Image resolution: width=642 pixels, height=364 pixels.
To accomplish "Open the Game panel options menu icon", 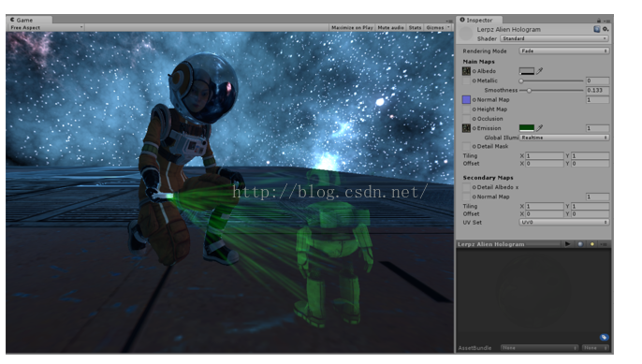I will (x=449, y=21).
